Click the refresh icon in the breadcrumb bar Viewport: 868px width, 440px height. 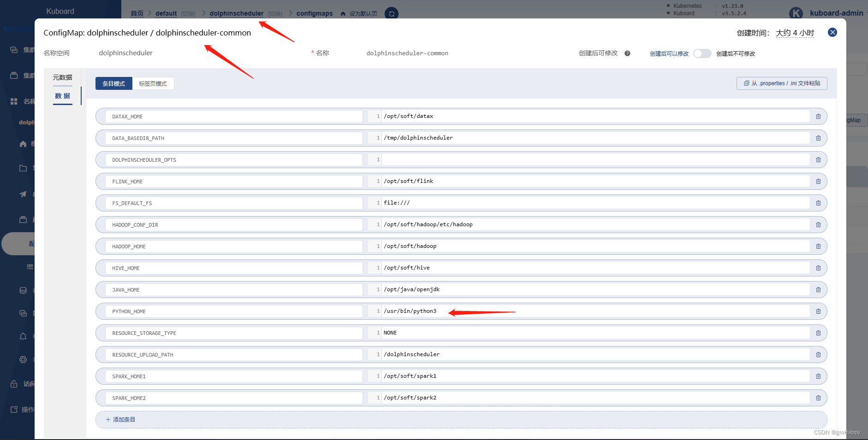click(x=392, y=14)
